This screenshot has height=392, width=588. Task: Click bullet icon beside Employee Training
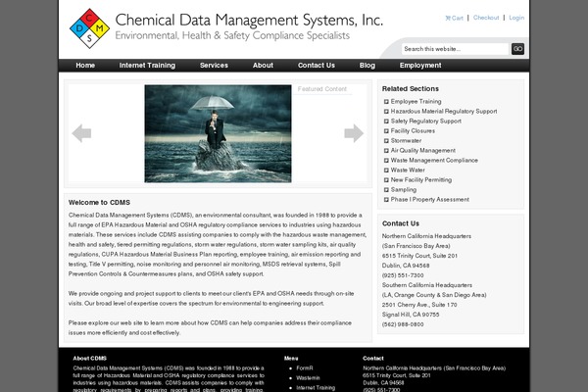click(x=386, y=102)
